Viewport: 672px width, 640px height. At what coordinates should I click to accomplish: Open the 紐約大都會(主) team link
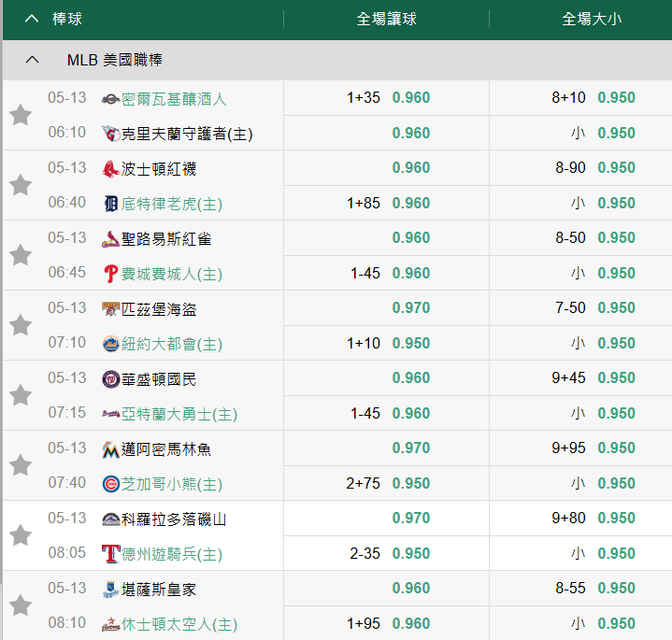tap(171, 344)
